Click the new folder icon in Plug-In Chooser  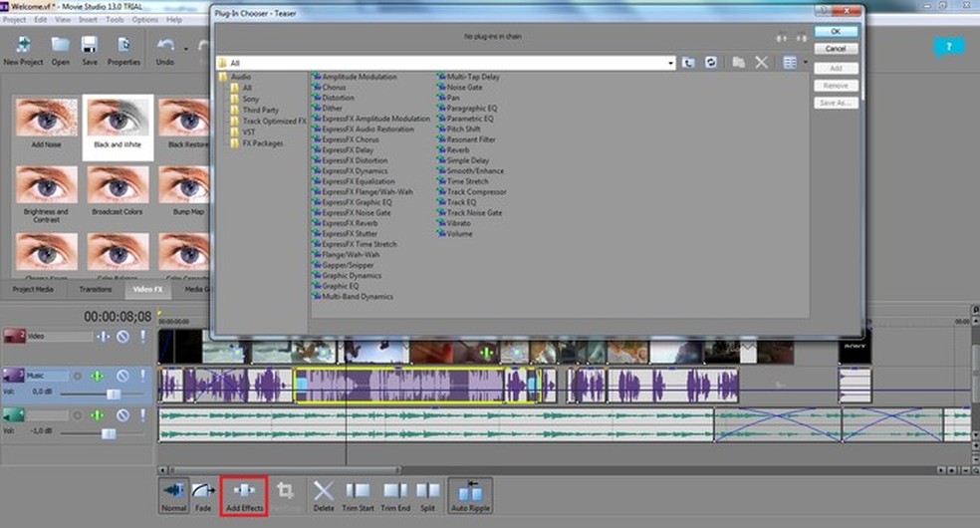pos(738,63)
